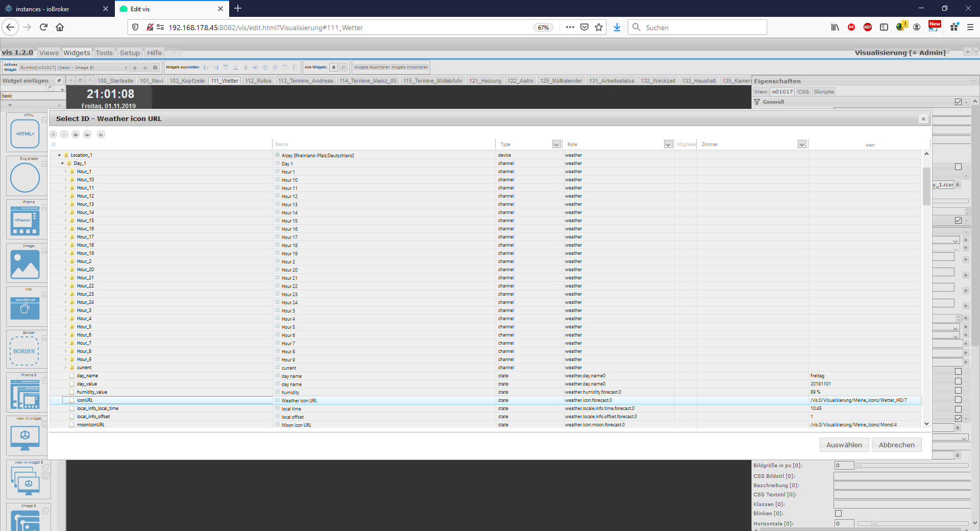Click the Widgets Exportieren button
This screenshot has height=531, width=980.
(372, 67)
